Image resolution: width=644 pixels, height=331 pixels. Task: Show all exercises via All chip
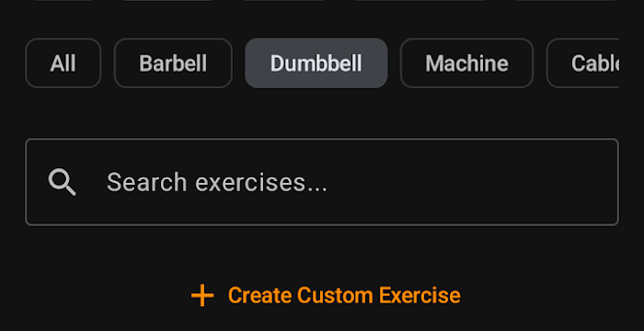coord(63,63)
